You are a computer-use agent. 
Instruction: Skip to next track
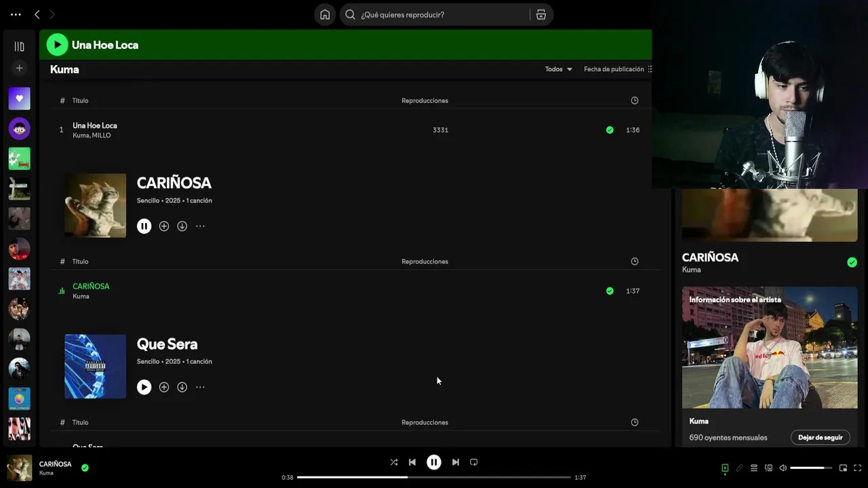[456, 462]
